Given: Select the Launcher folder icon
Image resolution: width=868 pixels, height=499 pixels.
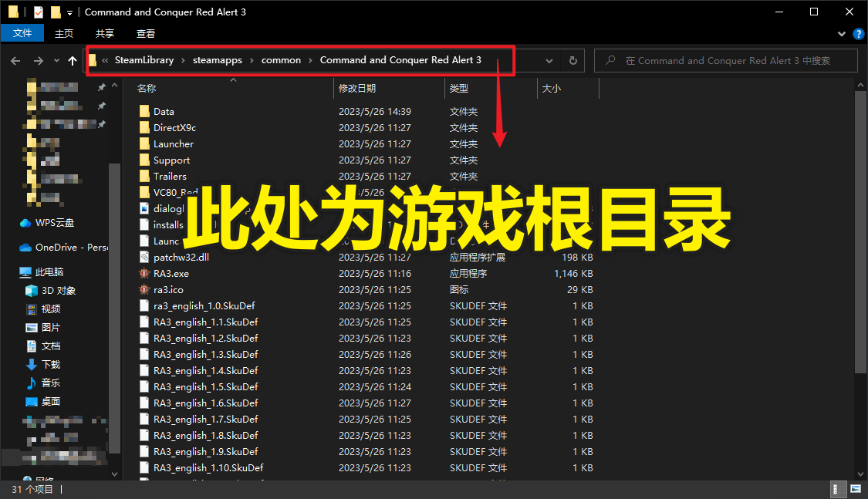Looking at the screenshot, I should click(144, 143).
